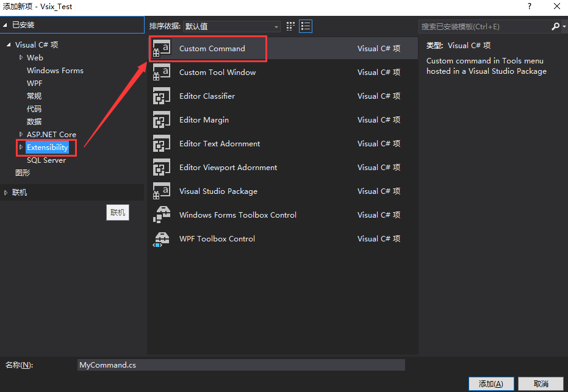Select the WPF category
This screenshot has height=392, width=568.
[34, 84]
